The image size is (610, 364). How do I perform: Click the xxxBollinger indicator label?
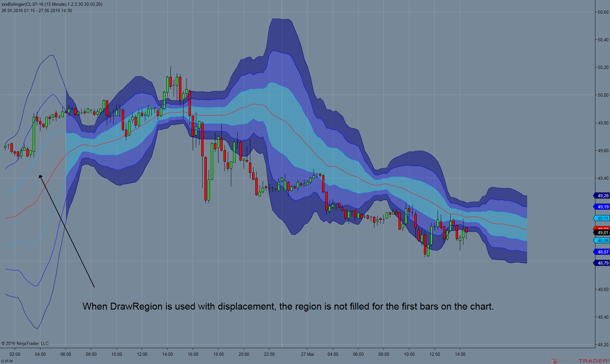(x=52, y=4)
